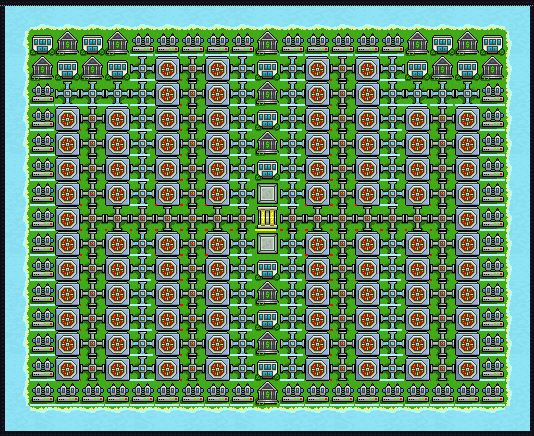Image resolution: width=534 pixels, height=436 pixels.
Task: Select the bank in the middle of top row
Action: pyautogui.click(x=267, y=43)
